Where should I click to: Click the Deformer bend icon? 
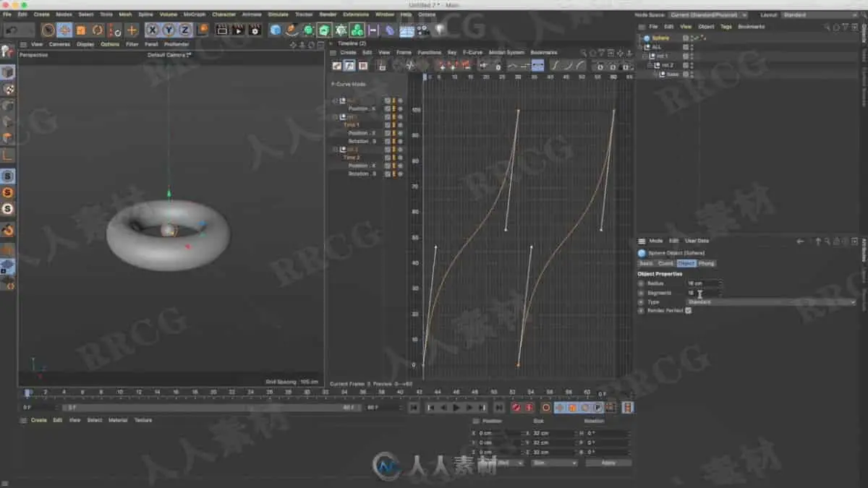390,30
